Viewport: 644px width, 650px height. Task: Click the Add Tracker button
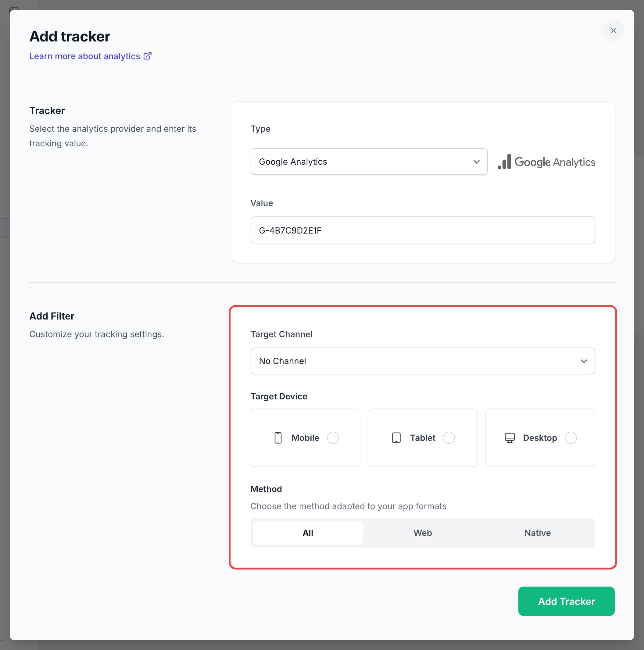566,601
